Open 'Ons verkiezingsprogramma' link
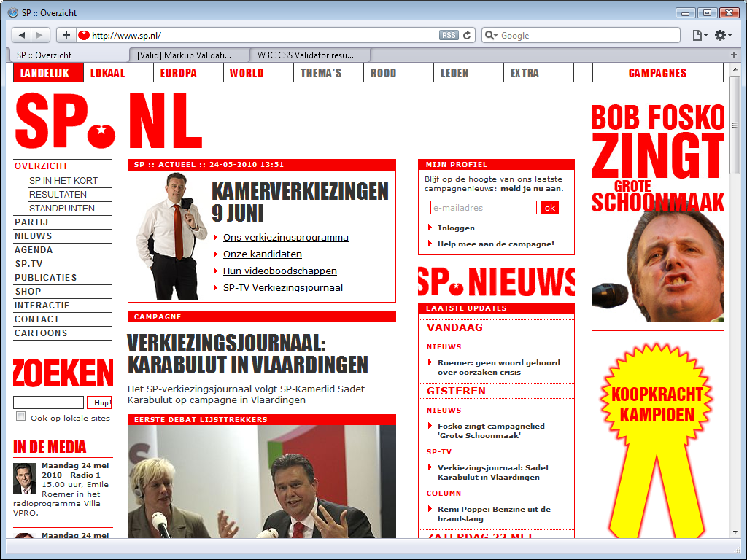The image size is (747, 560). [x=285, y=237]
